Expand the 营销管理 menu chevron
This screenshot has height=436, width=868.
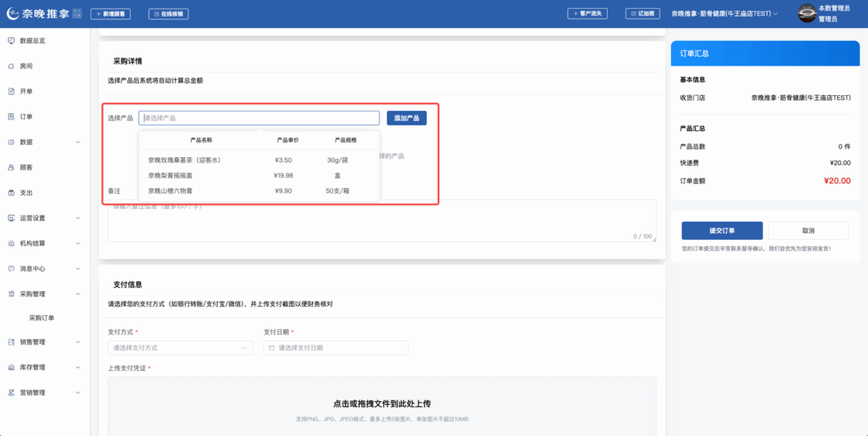click(78, 393)
